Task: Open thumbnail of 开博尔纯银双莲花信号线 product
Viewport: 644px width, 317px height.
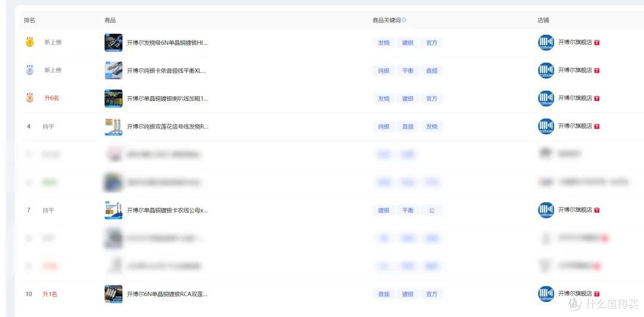Action: [113, 126]
